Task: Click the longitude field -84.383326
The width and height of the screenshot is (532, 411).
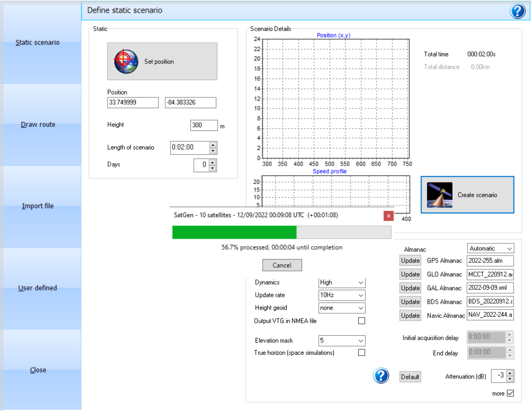Action: [191, 103]
